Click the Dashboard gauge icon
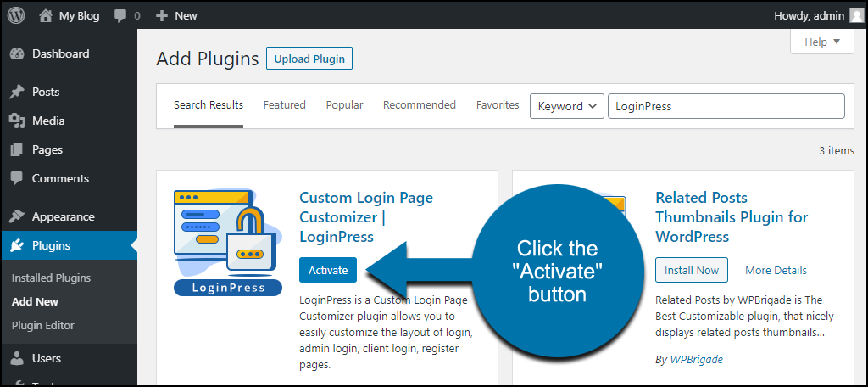 tap(17, 53)
